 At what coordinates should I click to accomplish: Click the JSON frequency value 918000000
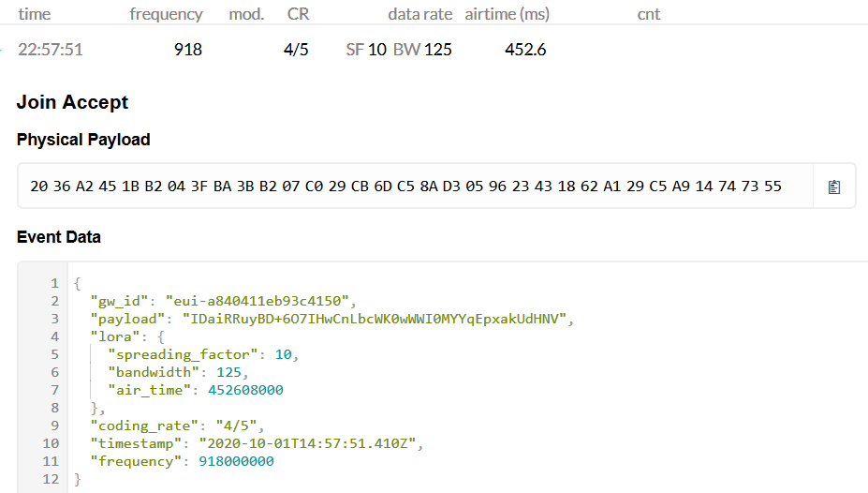236,461
